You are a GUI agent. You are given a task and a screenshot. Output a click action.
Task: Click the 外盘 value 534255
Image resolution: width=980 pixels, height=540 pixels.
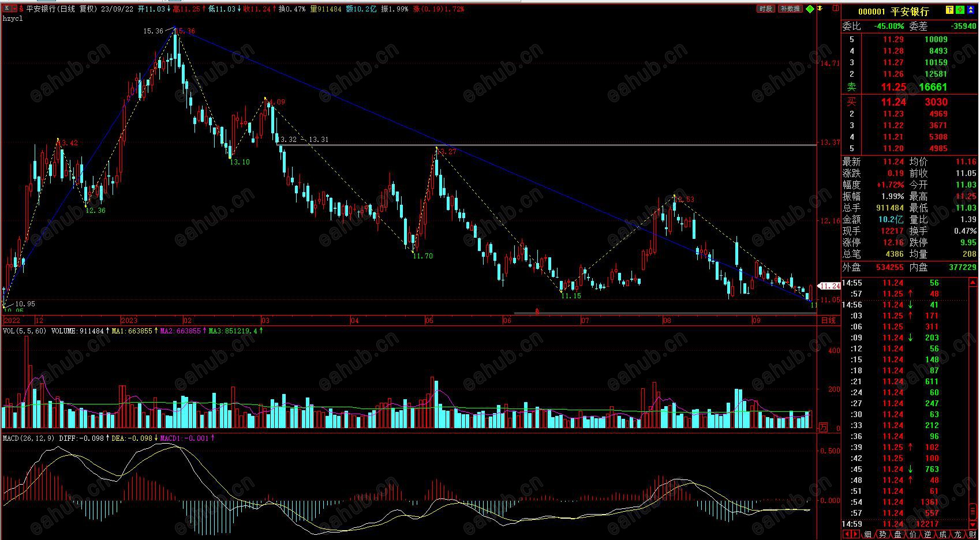[x=889, y=267]
